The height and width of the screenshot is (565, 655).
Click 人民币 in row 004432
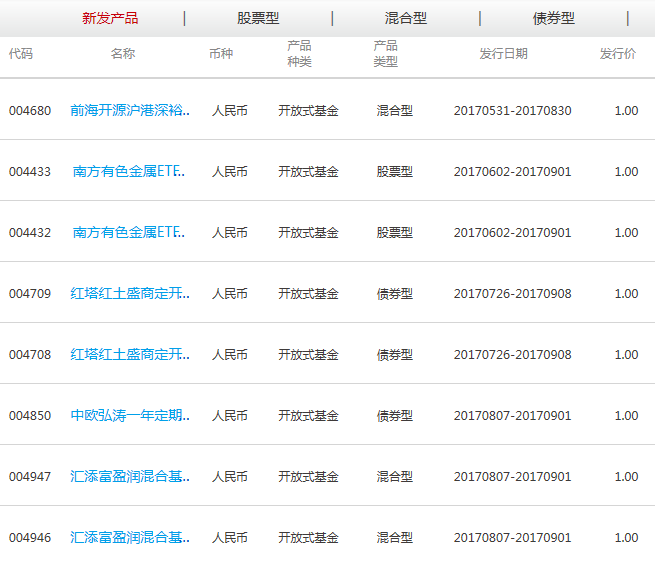[230, 233]
